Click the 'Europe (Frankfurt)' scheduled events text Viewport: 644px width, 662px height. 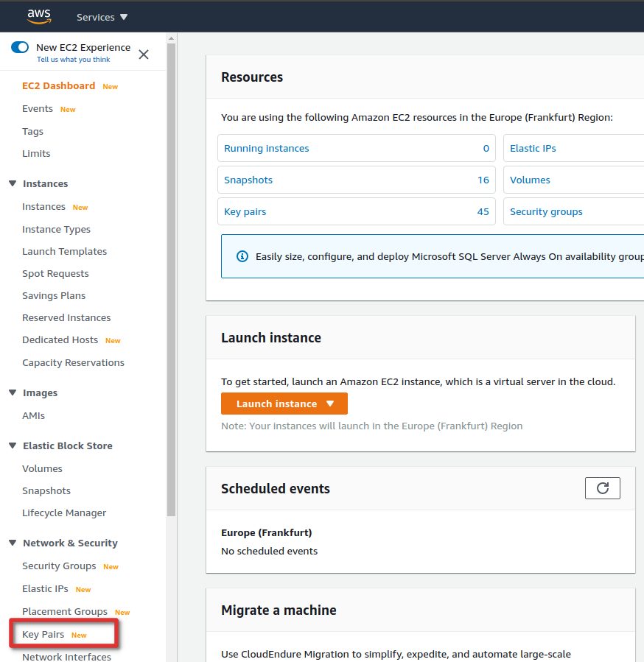[266, 532]
